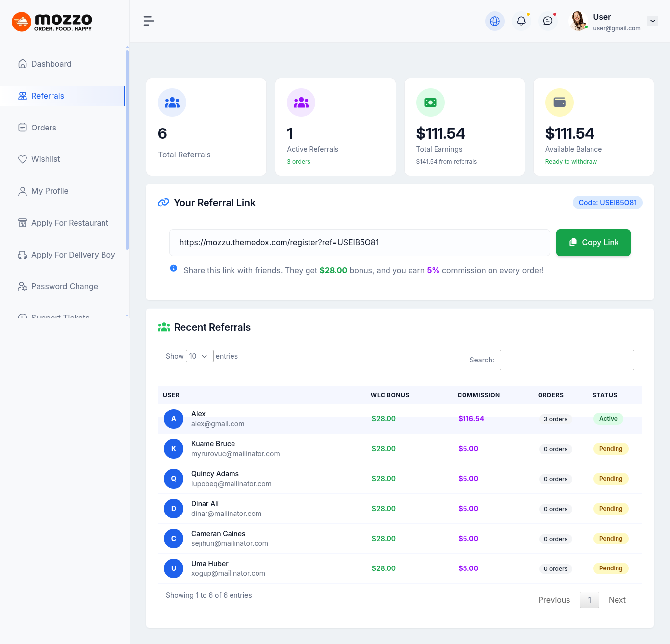Open the chat messages icon
The width and height of the screenshot is (670, 644).
click(547, 21)
